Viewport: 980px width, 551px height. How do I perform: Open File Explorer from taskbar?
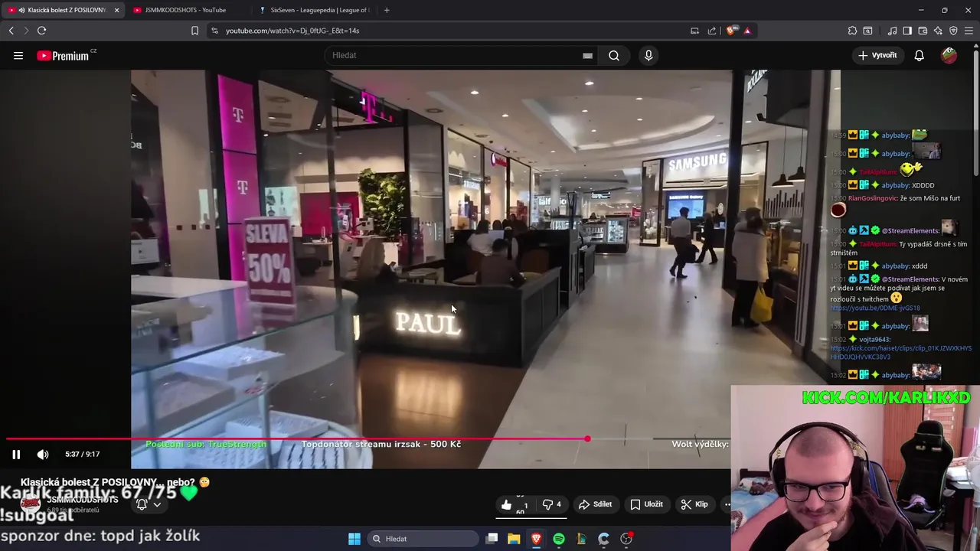pyautogui.click(x=514, y=539)
